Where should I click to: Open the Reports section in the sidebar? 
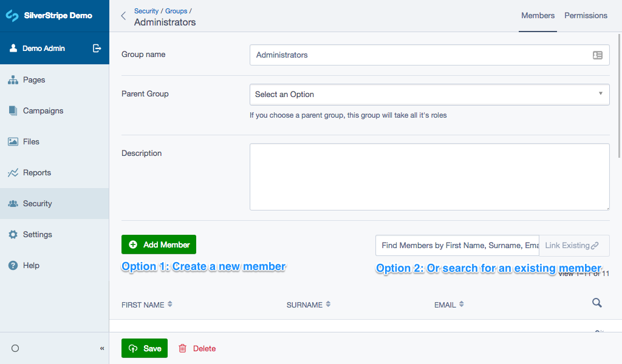[x=38, y=172]
